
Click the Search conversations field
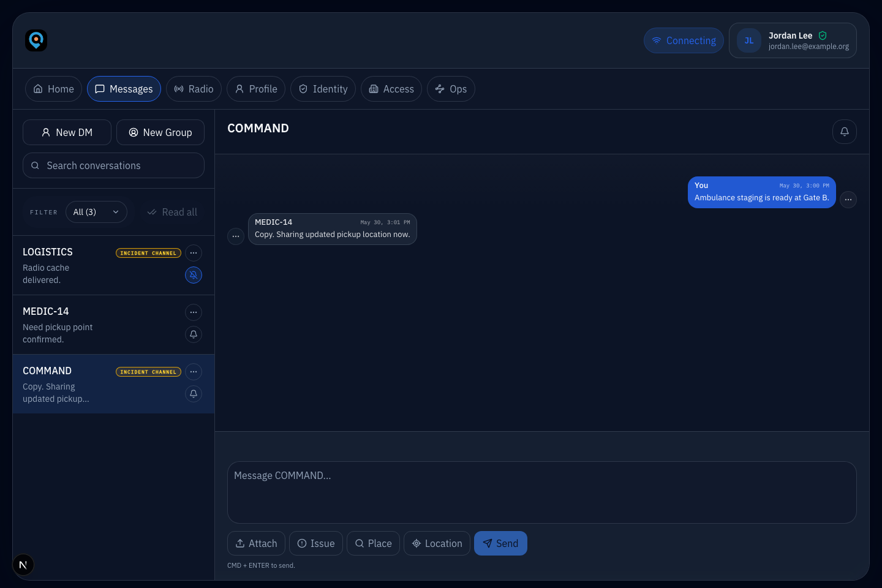pos(113,165)
